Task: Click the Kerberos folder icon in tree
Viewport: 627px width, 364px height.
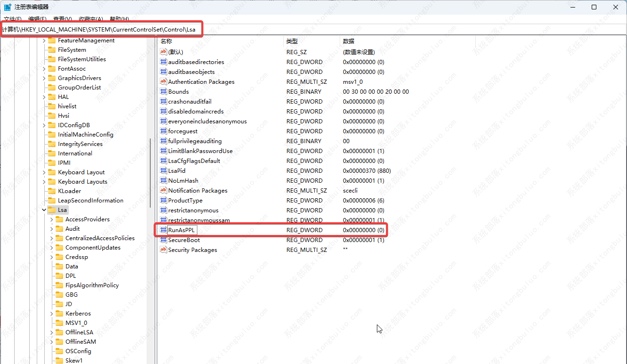Action: click(59, 314)
